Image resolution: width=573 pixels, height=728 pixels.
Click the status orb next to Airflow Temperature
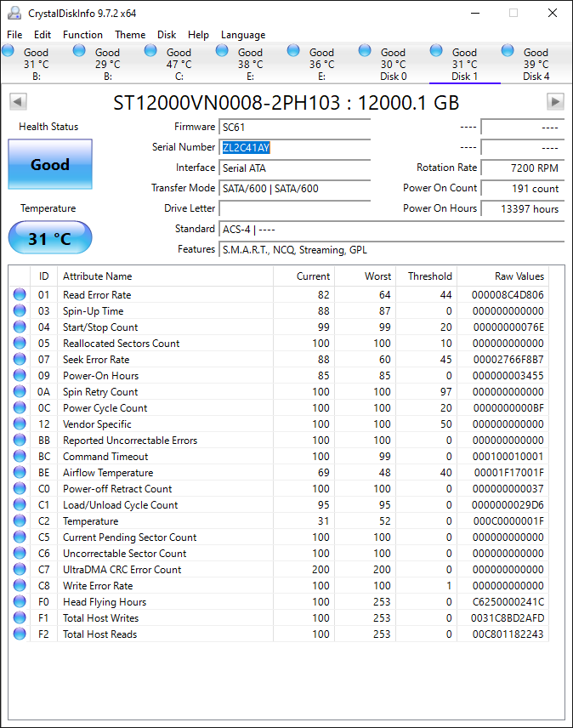[20, 473]
